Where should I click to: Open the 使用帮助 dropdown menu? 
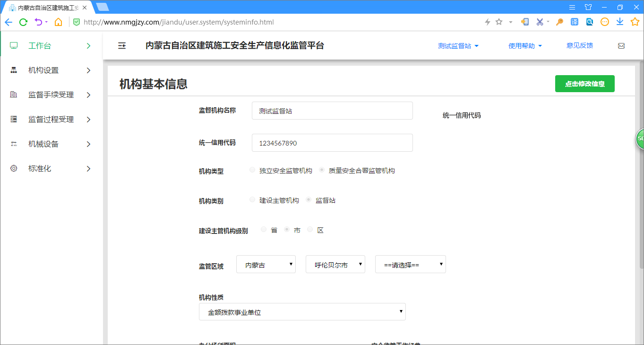pyautogui.click(x=525, y=46)
